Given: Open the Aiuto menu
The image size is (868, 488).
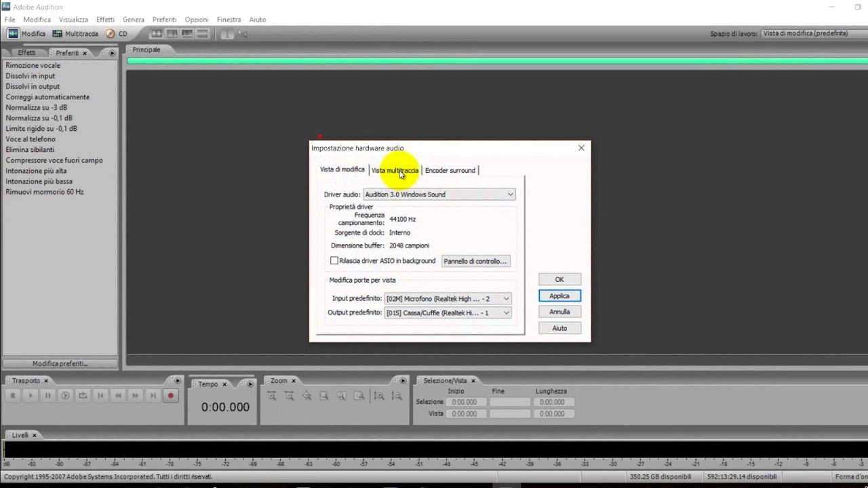Looking at the screenshot, I should coord(258,20).
